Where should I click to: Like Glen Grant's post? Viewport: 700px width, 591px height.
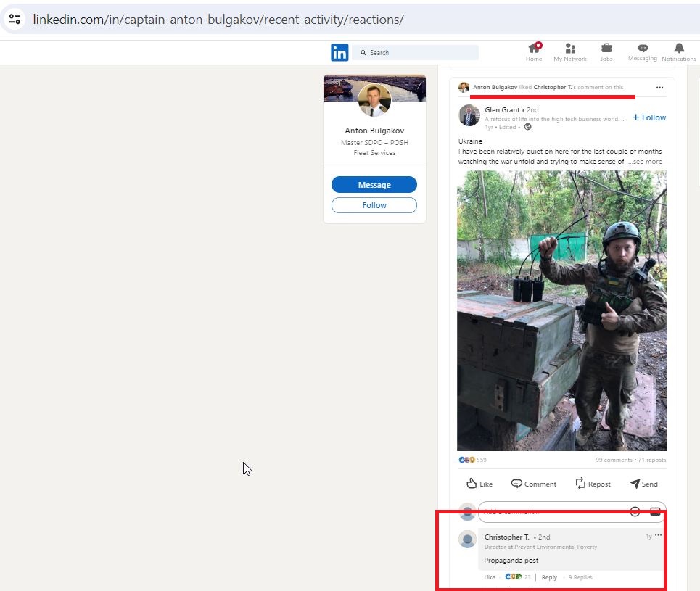click(x=479, y=484)
